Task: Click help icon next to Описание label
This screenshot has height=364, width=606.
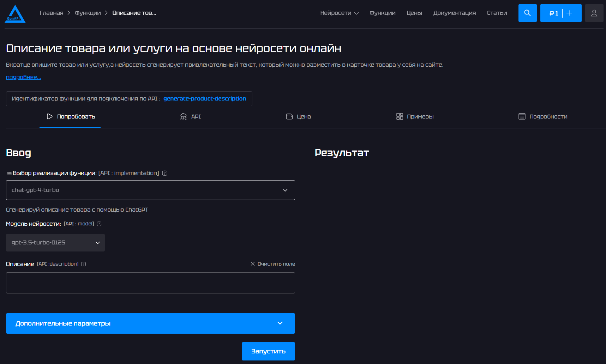Action: [84, 264]
